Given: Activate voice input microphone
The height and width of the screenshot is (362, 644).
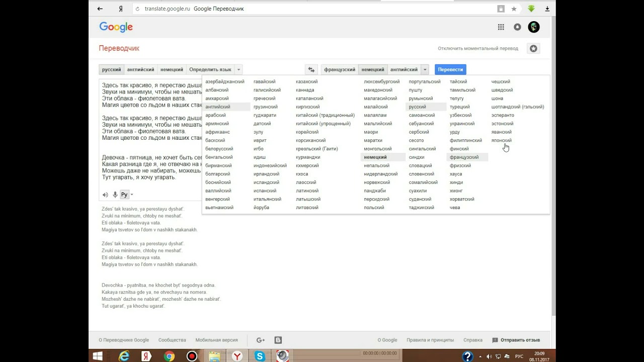Looking at the screenshot, I should pyautogui.click(x=115, y=195).
